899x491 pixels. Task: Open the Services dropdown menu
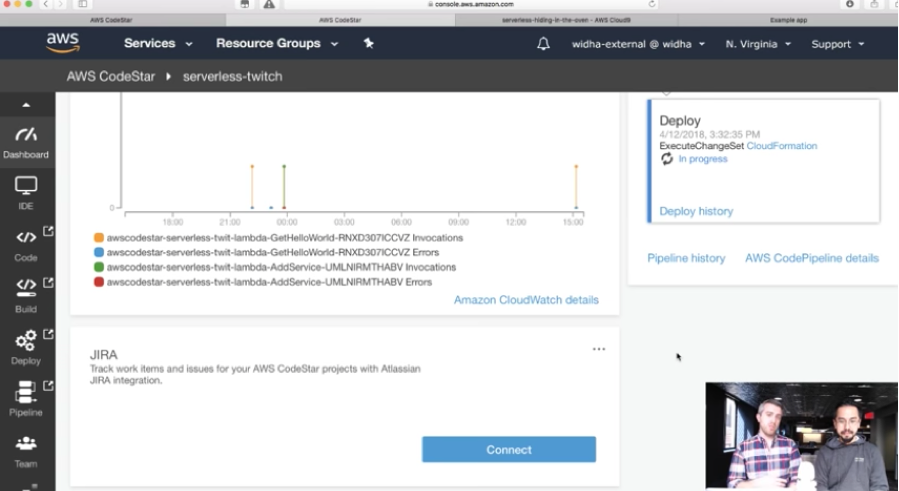click(158, 44)
